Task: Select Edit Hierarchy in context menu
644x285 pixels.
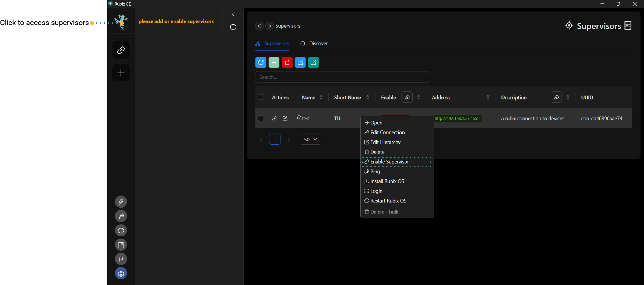Action: click(397, 142)
